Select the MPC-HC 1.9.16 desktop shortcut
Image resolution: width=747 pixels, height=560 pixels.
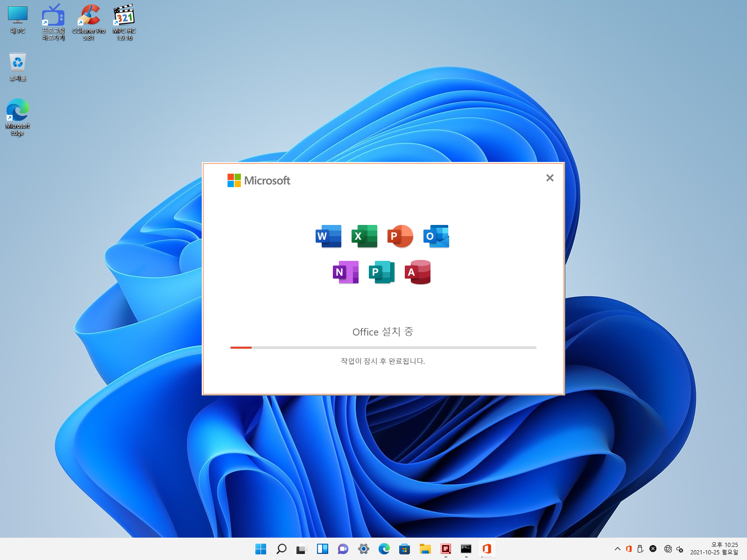124,22
